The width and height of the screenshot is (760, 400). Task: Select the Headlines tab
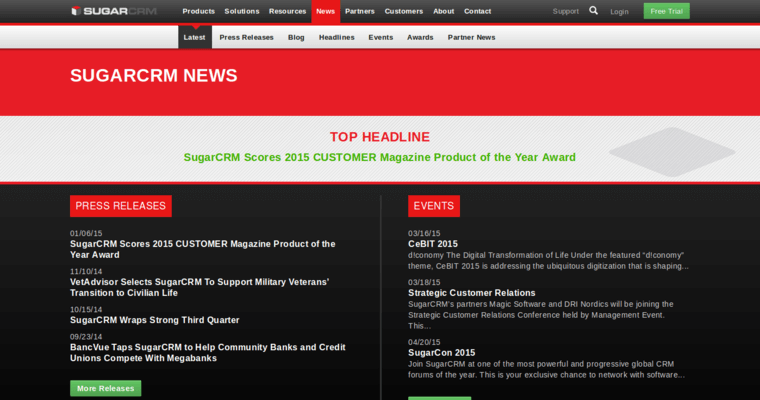pyautogui.click(x=336, y=37)
